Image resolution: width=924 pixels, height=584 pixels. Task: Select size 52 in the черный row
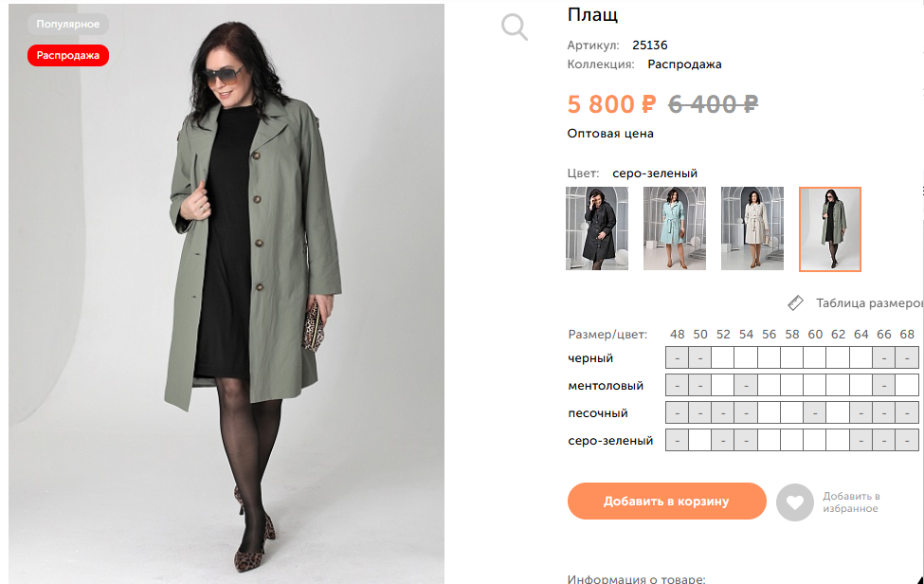723,357
